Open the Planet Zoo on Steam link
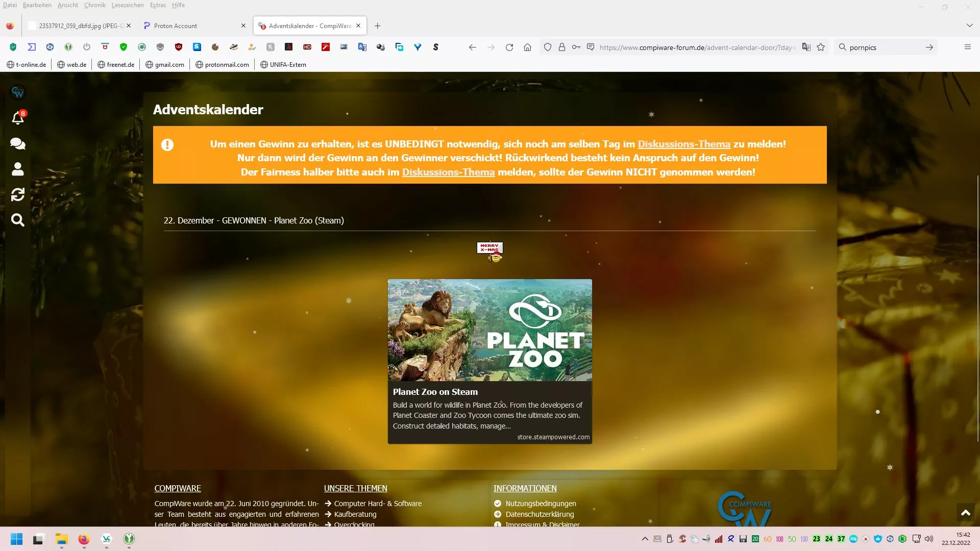The width and height of the screenshot is (980, 551). click(435, 392)
